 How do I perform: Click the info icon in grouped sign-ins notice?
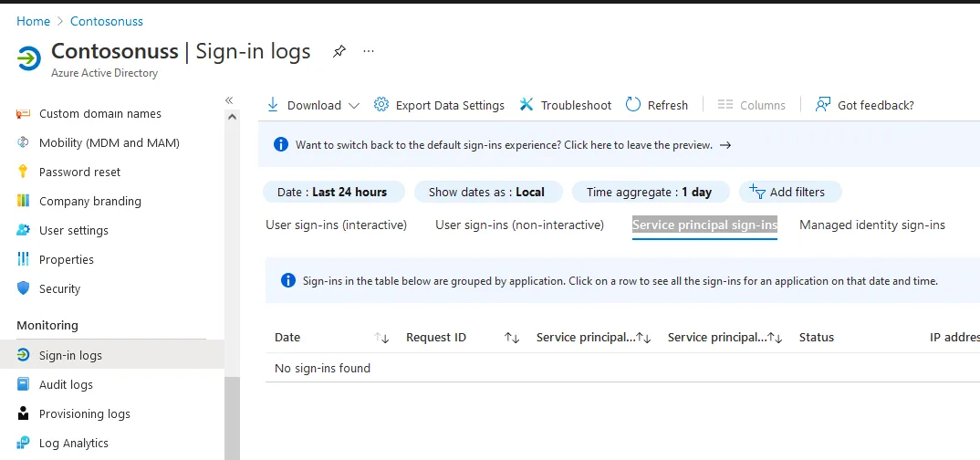pyautogui.click(x=288, y=280)
